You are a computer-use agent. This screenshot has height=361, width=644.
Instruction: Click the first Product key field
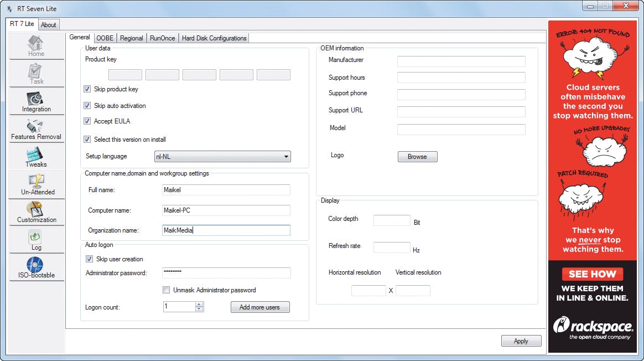125,75
